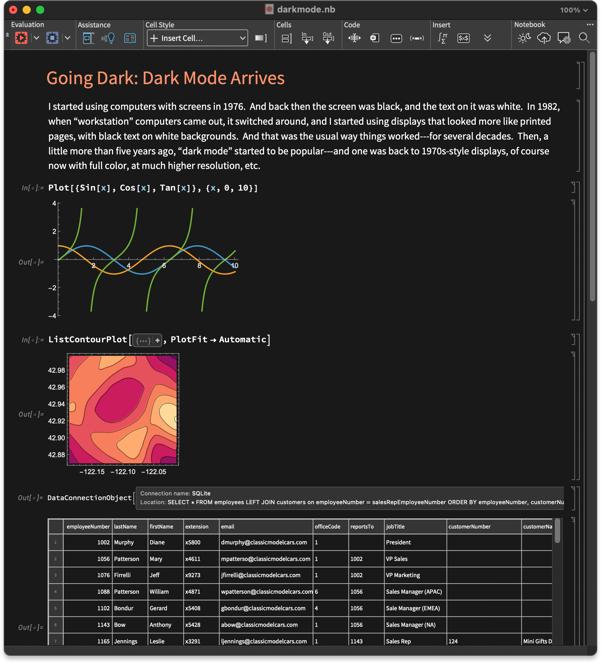The width and height of the screenshot is (601, 663).
Task: Click the ListContourPlot input cell
Action: pos(159,340)
